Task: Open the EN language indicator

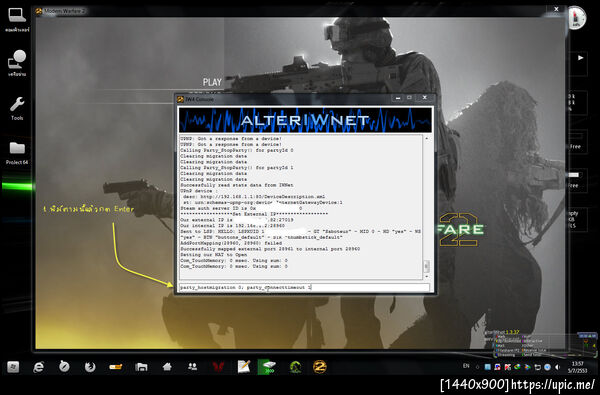Action: click(x=466, y=366)
